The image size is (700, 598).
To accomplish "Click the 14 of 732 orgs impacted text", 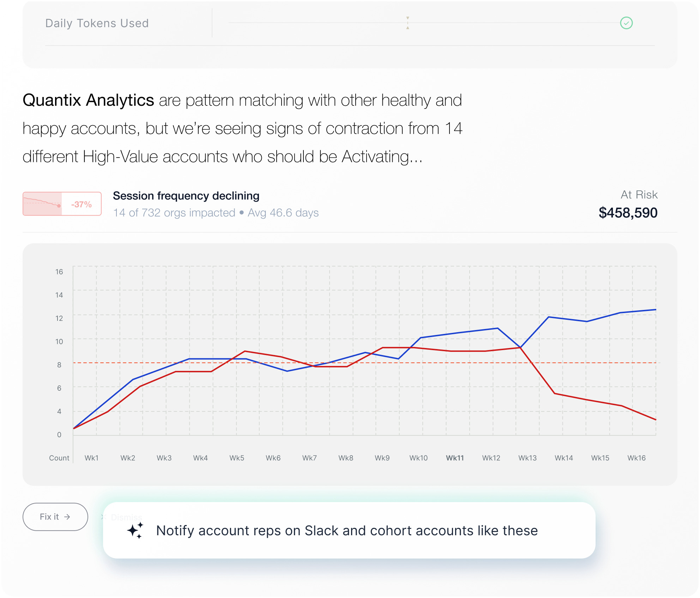I will coord(174,213).
